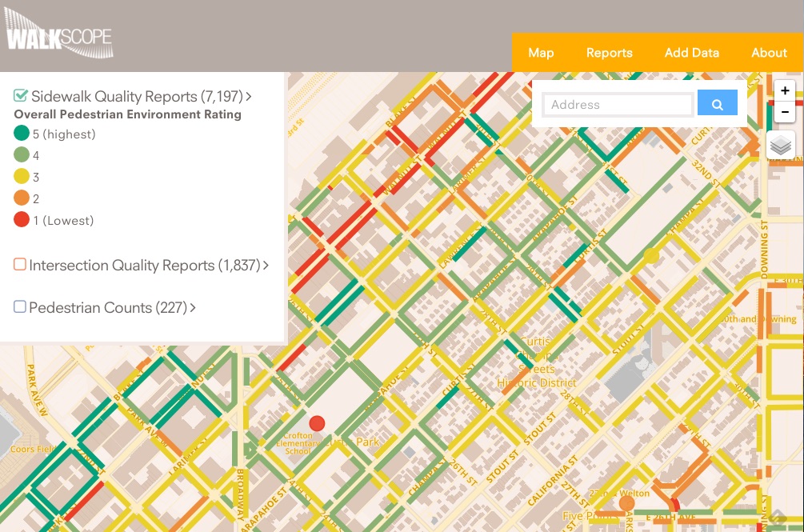Click the '1 (Lowest)' legend text
The height and width of the screenshot is (532, 804).
click(63, 221)
